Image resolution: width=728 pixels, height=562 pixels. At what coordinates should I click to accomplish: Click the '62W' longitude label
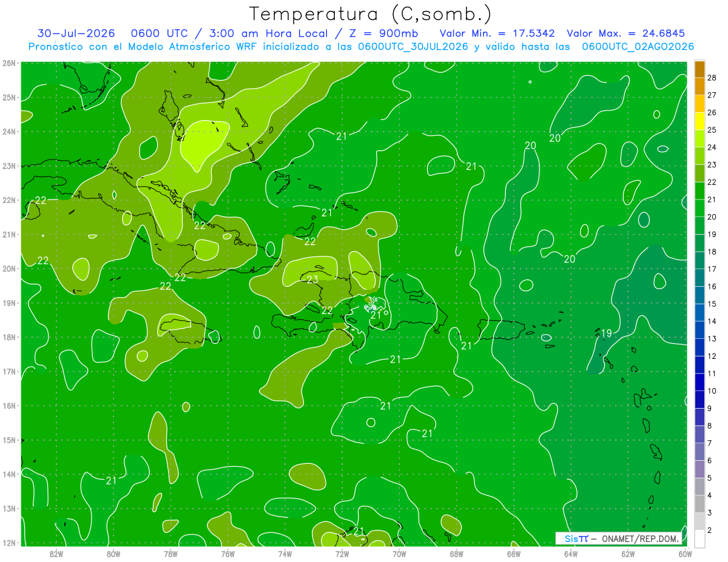[x=628, y=554]
